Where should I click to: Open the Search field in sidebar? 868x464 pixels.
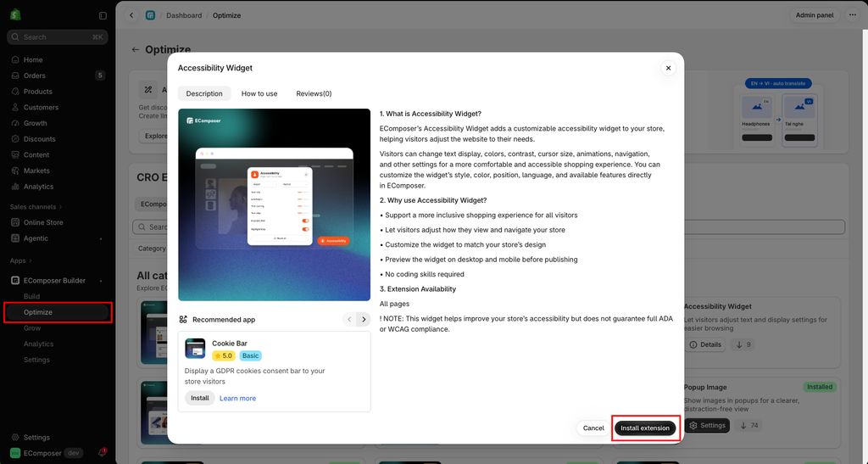(58, 37)
